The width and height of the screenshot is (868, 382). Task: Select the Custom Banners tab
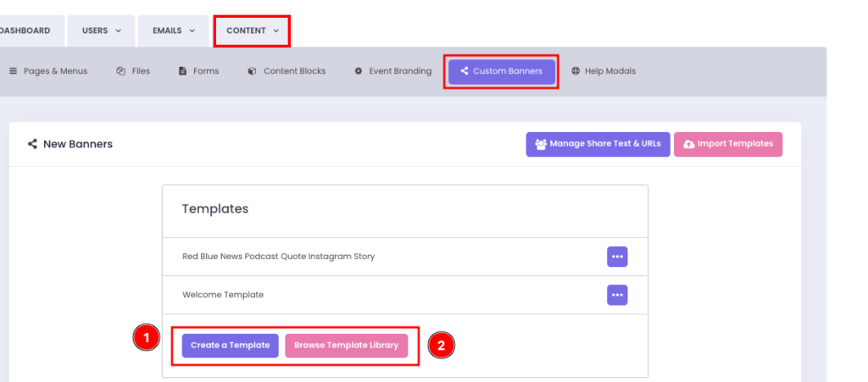click(x=501, y=71)
